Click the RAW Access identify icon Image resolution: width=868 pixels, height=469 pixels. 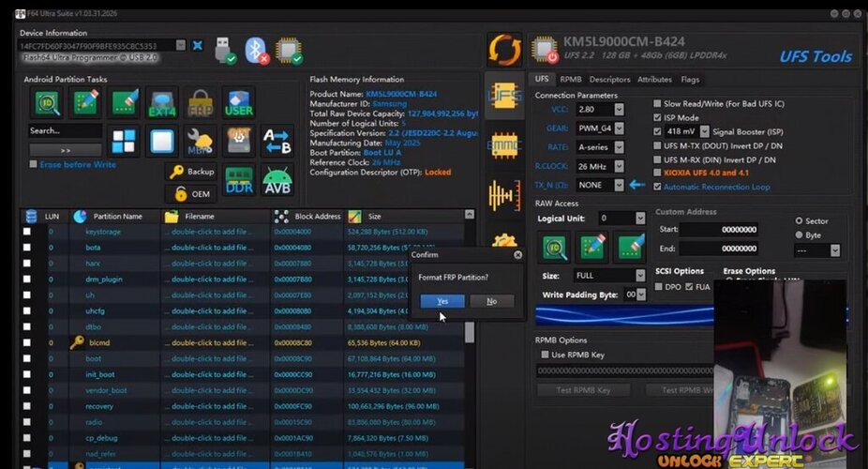click(554, 247)
